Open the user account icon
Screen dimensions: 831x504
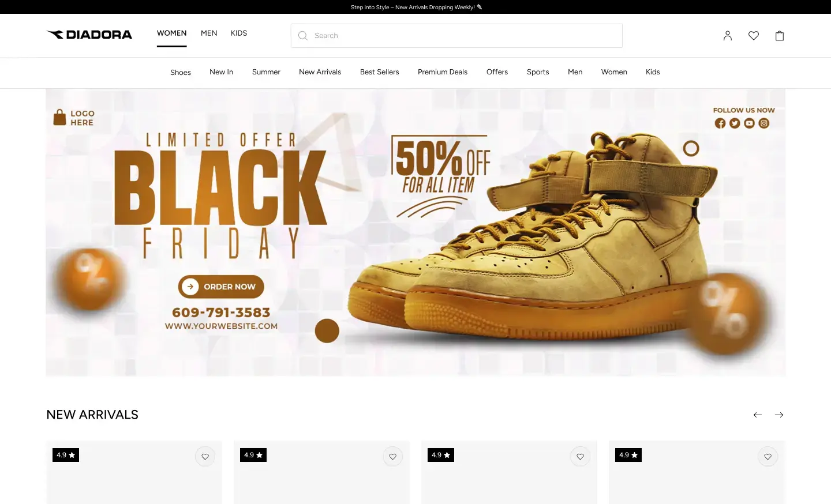pos(728,36)
